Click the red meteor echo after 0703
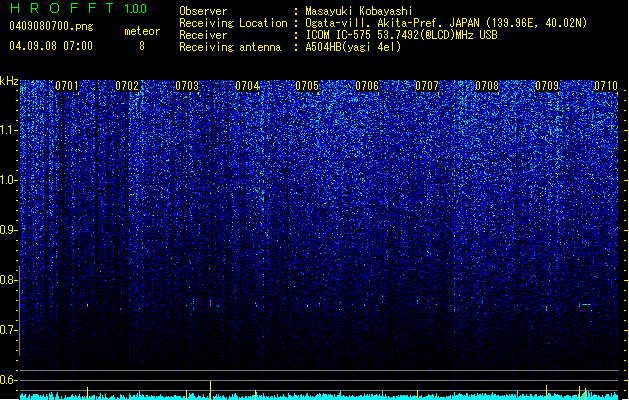Image resolution: width=629 pixels, height=400 pixels. [210, 303]
